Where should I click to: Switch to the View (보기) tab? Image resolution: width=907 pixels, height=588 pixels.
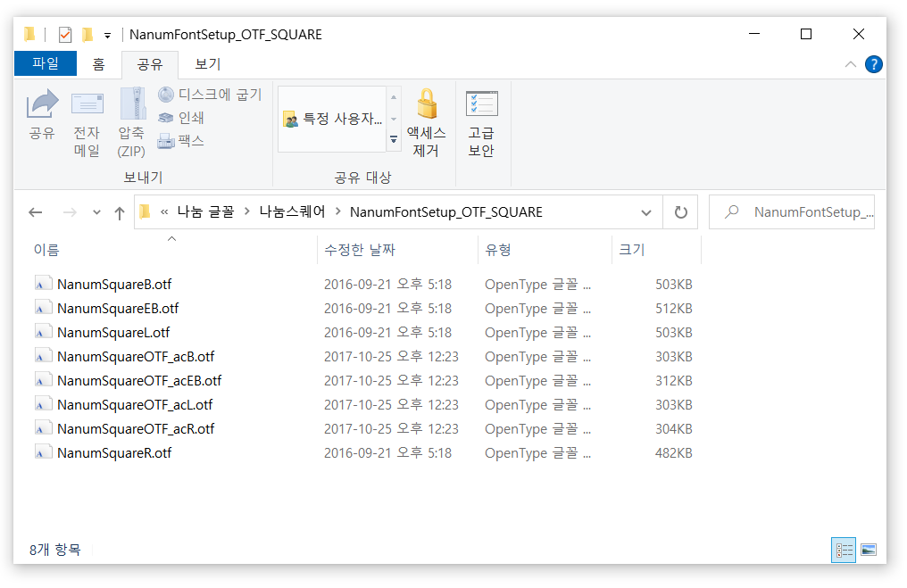tap(207, 64)
